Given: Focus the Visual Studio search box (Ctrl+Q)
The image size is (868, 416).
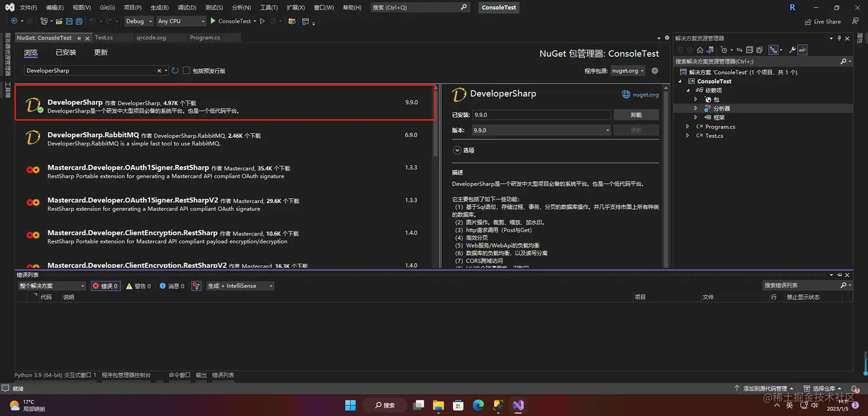Looking at the screenshot, I should point(420,7).
